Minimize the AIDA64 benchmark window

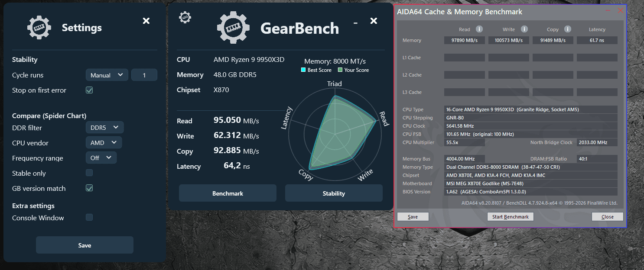coord(608,10)
